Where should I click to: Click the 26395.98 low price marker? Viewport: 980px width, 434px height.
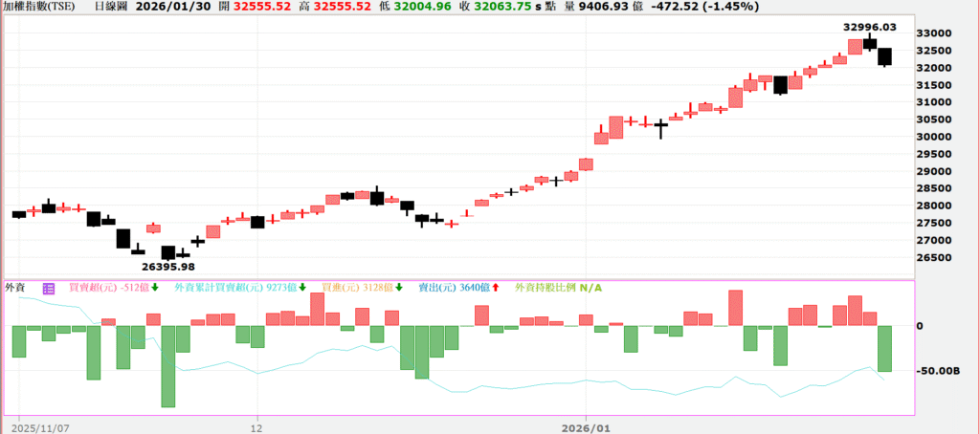(168, 267)
